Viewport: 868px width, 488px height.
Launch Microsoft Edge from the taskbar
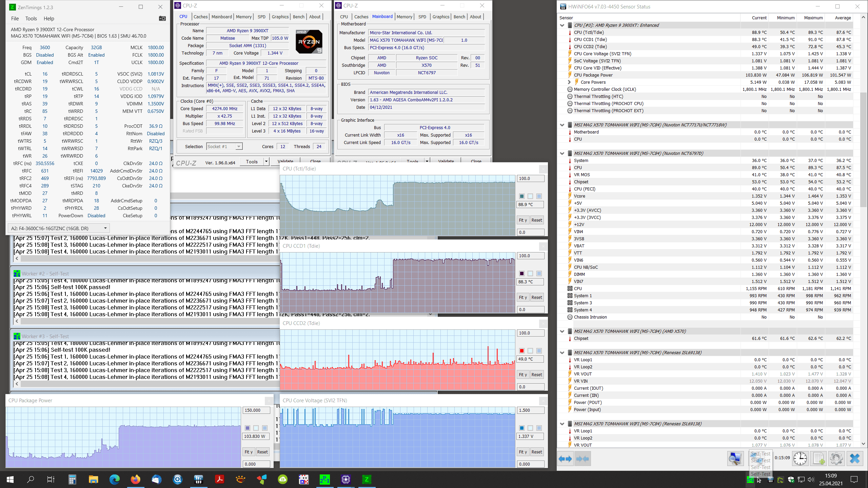pyautogui.click(x=115, y=479)
